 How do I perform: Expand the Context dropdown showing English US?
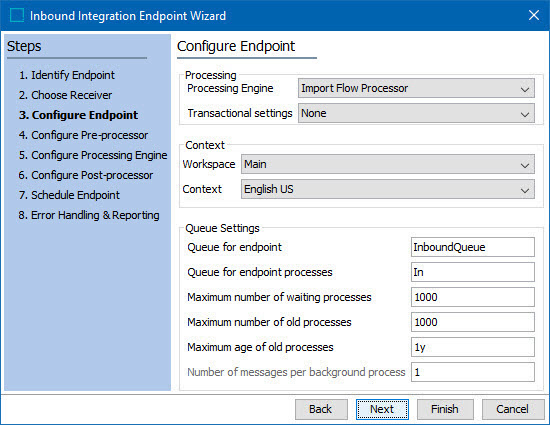tap(388, 189)
